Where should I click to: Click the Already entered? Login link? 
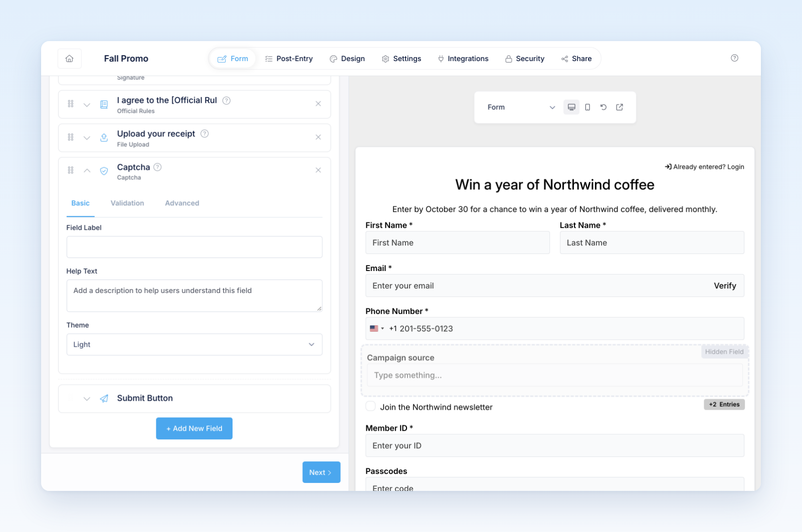tap(704, 167)
